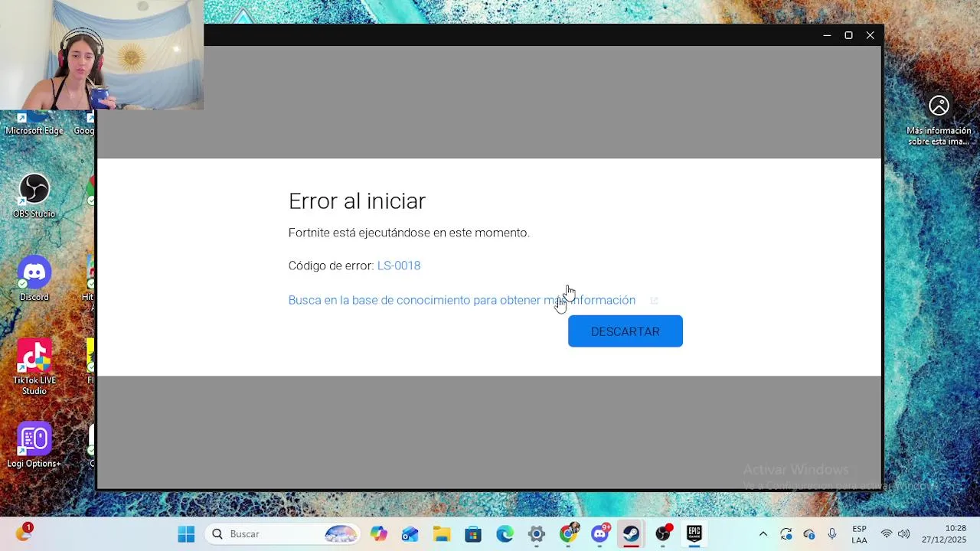This screenshot has width=980, height=551.
Task: Launch Copilot from the taskbar
Action: (x=378, y=534)
